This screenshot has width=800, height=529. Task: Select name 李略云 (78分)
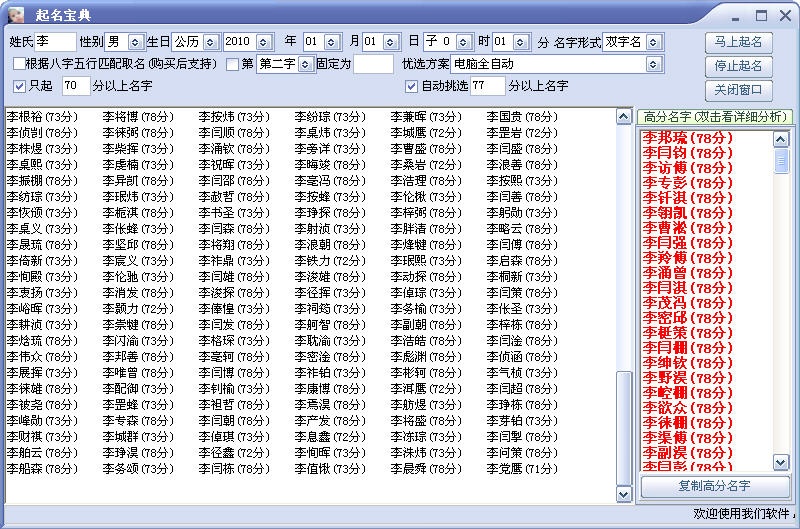coord(522,229)
